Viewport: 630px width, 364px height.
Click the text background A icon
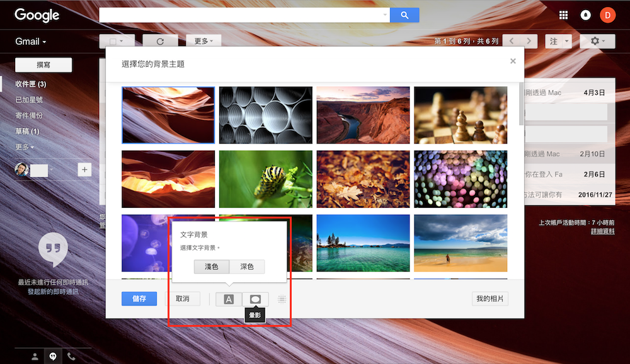coord(229,299)
